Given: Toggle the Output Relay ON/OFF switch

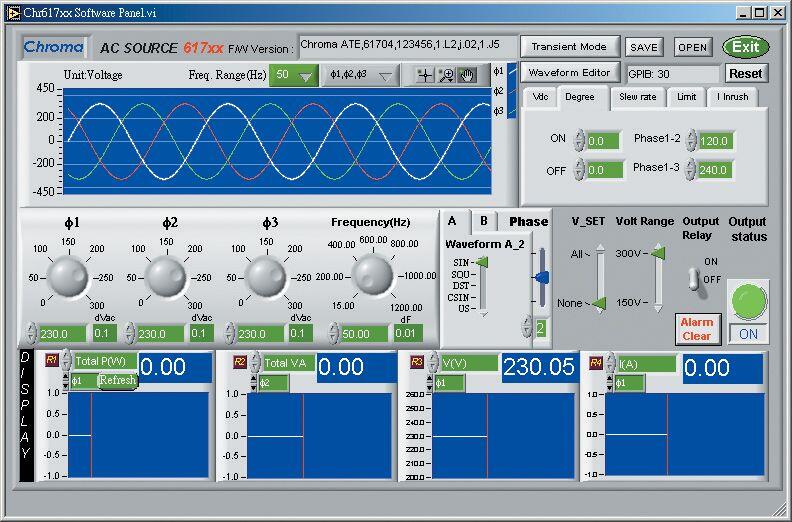Looking at the screenshot, I should [693, 277].
